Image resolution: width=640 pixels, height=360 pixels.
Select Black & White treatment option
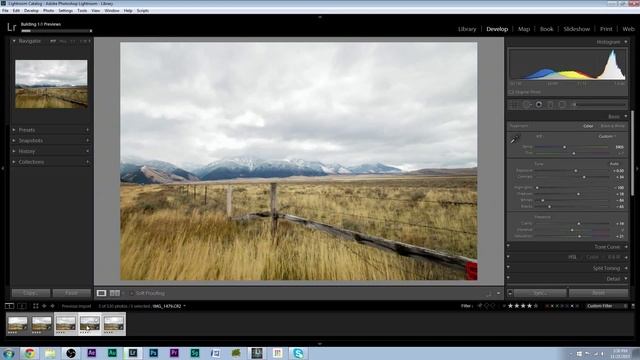[613, 126]
